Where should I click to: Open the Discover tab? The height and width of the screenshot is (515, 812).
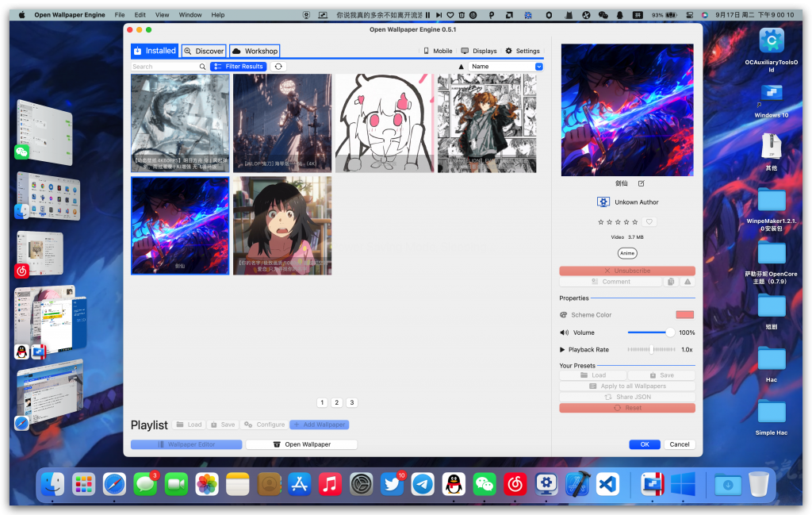[x=204, y=51]
